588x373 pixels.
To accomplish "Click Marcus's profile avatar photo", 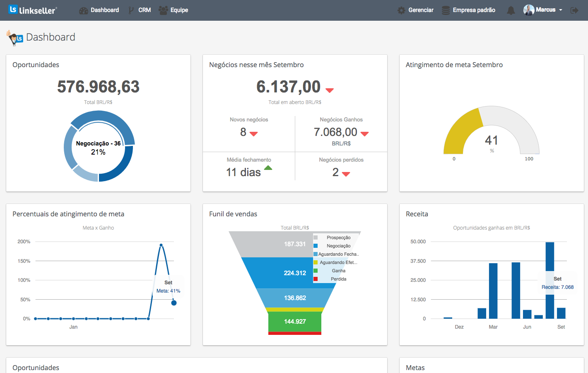I will coord(529,10).
